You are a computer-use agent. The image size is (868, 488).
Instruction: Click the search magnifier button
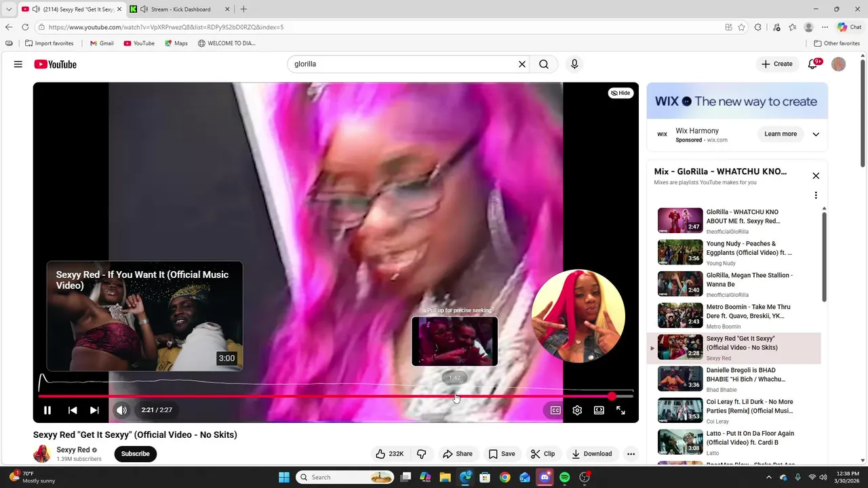(x=544, y=64)
